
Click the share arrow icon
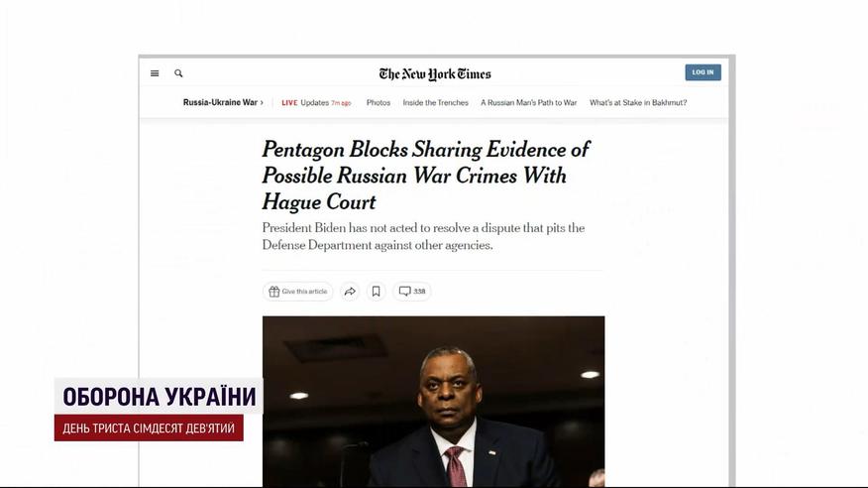point(350,292)
